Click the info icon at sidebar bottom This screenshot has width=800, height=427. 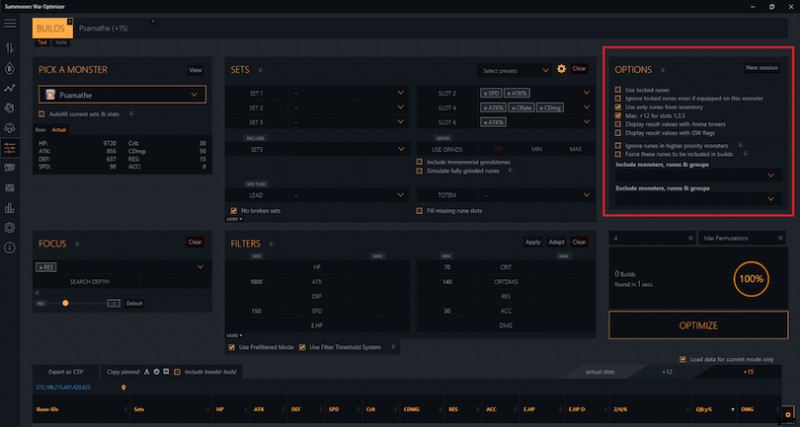pos(10,248)
